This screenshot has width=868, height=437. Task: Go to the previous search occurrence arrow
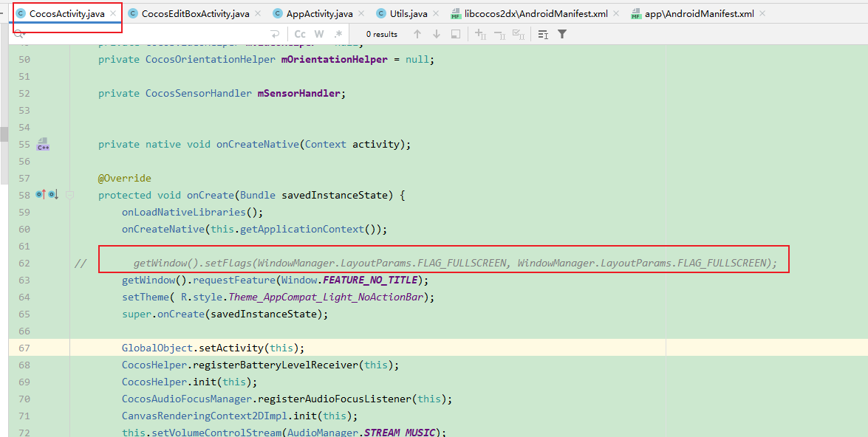click(x=417, y=34)
